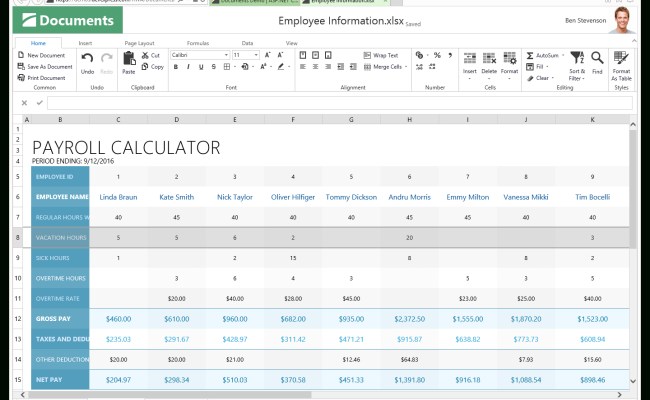Click the cell Borders icon
650x400 pixels.
pos(226,67)
